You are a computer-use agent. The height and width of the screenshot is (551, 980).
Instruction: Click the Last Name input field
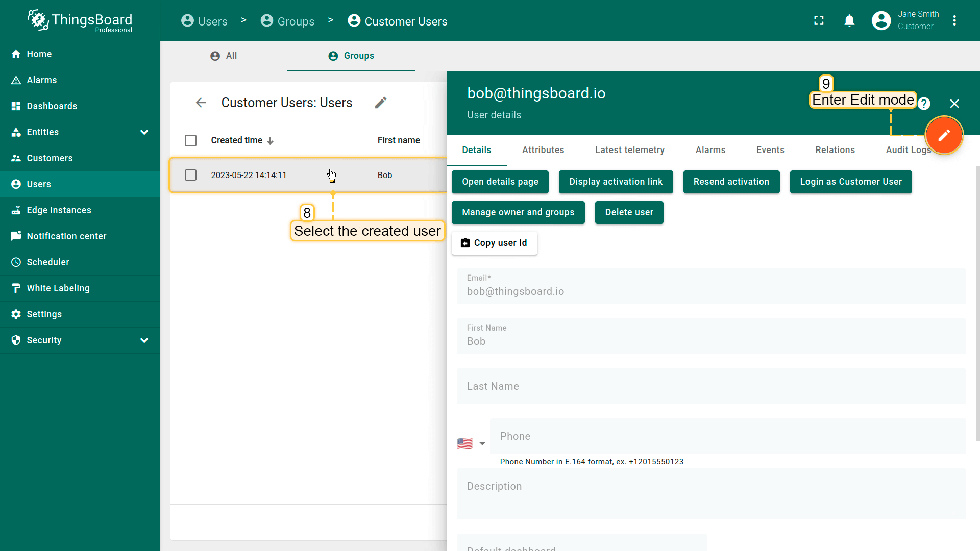711,387
